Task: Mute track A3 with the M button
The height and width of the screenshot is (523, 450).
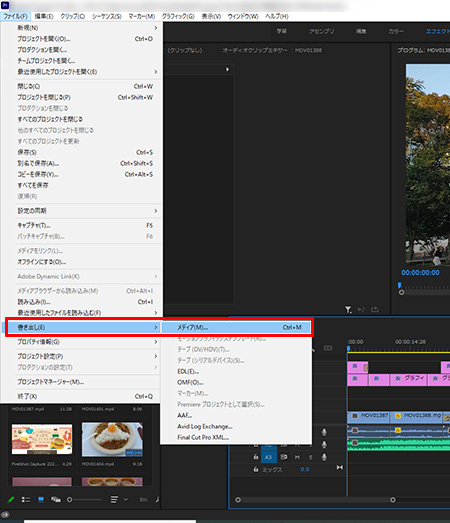Action: tap(297, 457)
